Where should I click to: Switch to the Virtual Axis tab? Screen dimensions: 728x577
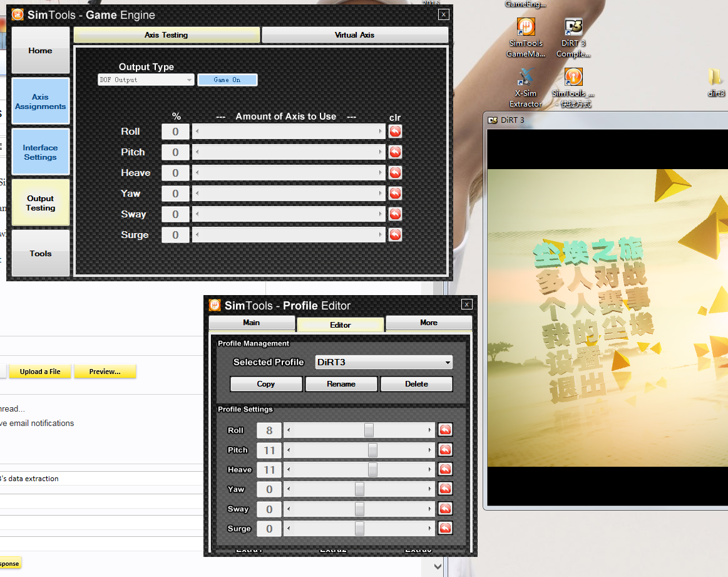click(355, 35)
